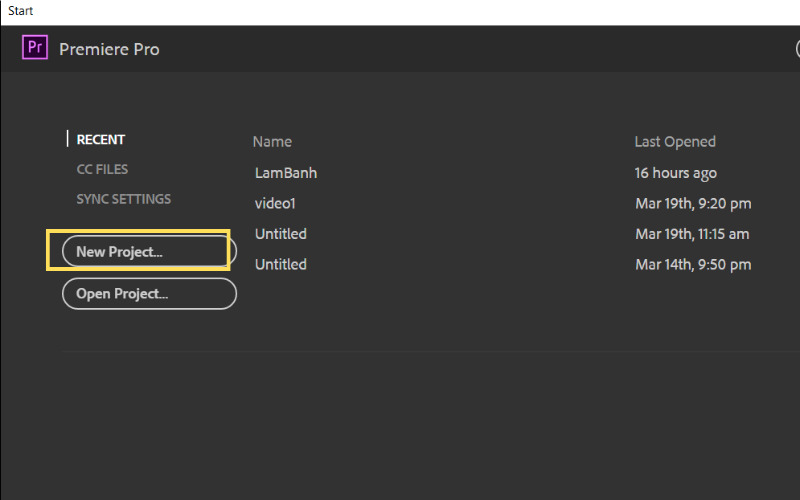Select the 'Mar 19th, 11:15 am' date
800x500 pixels.
[692, 234]
